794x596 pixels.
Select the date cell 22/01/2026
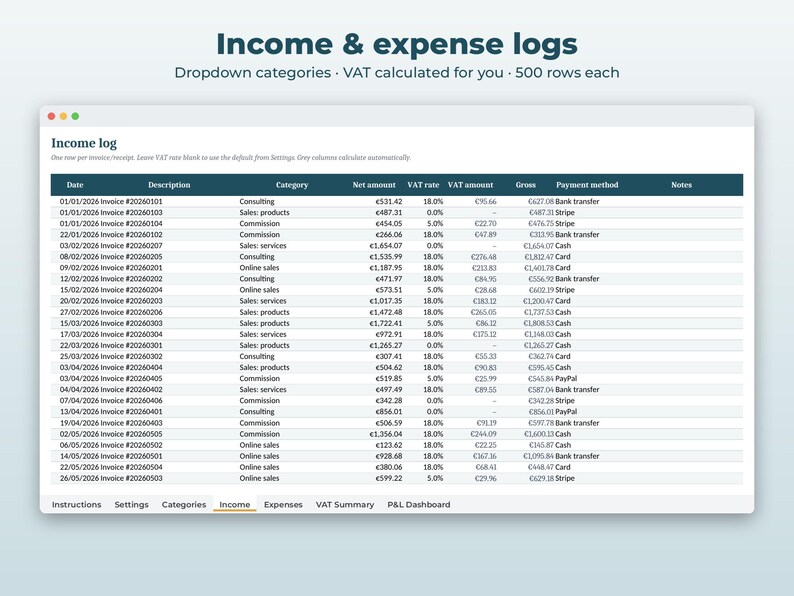tap(80, 234)
